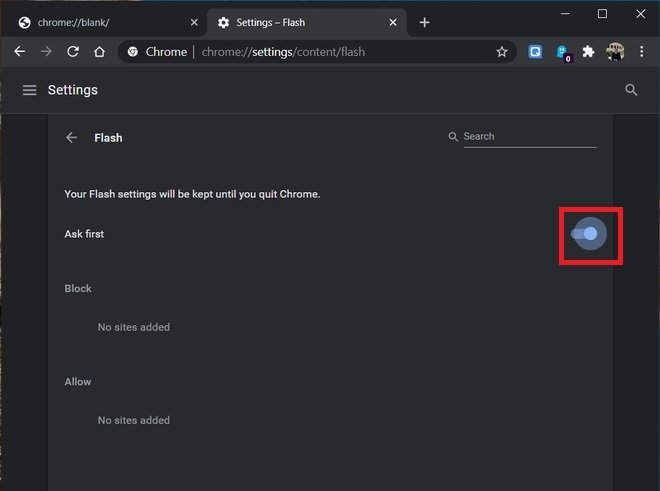The width and height of the screenshot is (660, 491).
Task: Bookmark this page with the star icon
Action: [x=501, y=52]
